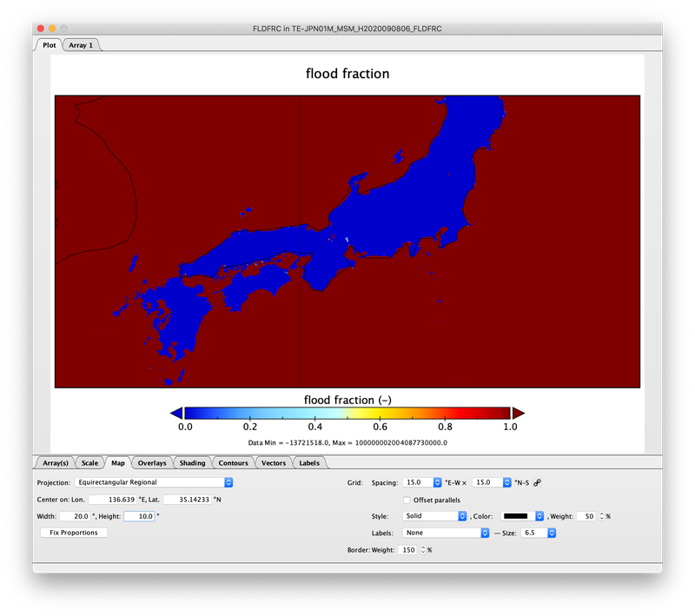Click the link icon joining the grid spacing fields
The width and height of the screenshot is (695, 616).
(x=535, y=482)
